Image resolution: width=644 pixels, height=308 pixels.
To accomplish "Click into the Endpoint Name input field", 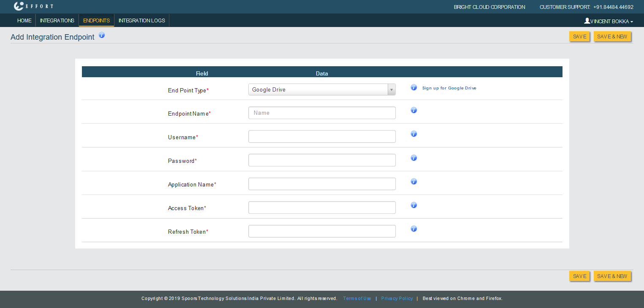I will tap(322, 113).
